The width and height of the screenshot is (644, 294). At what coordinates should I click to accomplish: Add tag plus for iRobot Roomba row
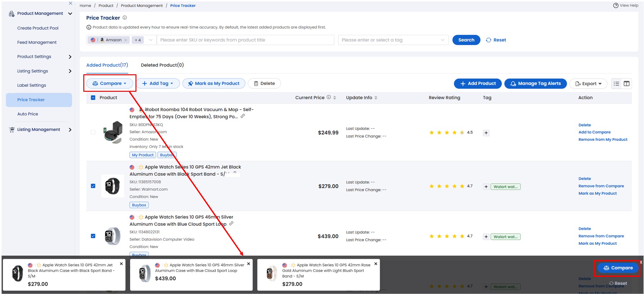486,133
